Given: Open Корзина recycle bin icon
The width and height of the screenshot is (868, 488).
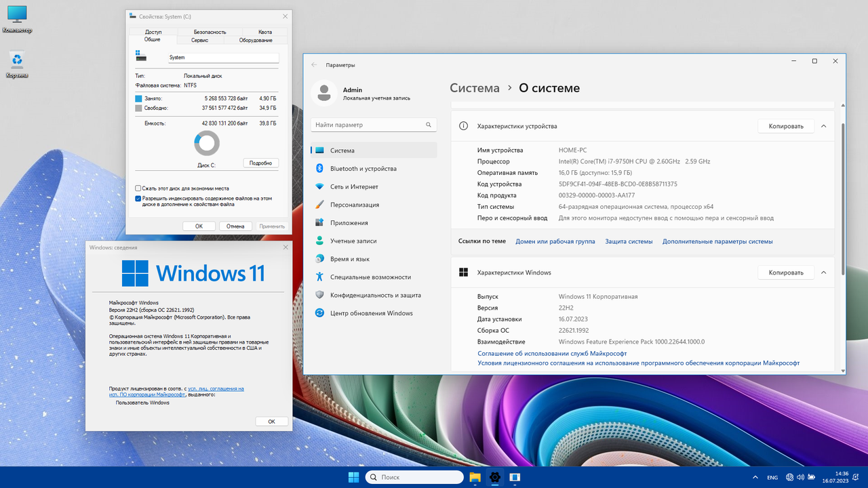Looking at the screenshot, I should [x=17, y=65].
